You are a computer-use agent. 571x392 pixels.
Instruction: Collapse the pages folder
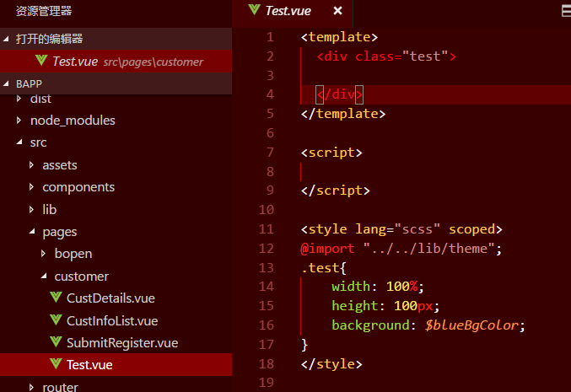[32, 232]
